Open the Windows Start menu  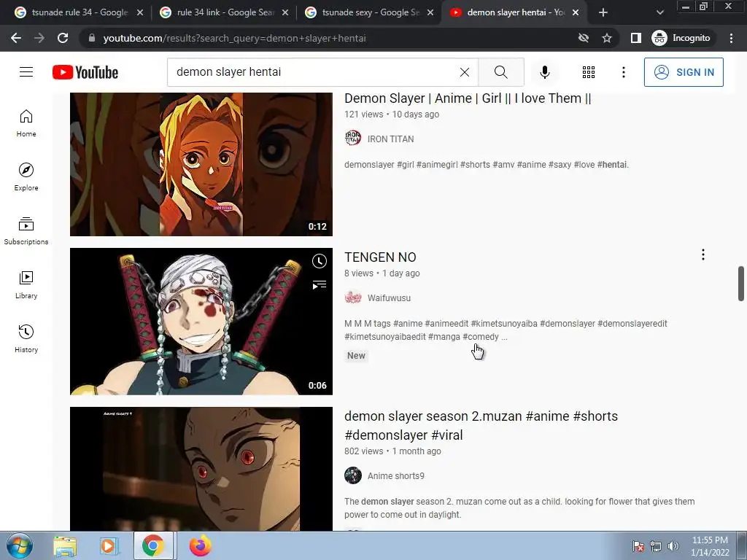[20, 545]
